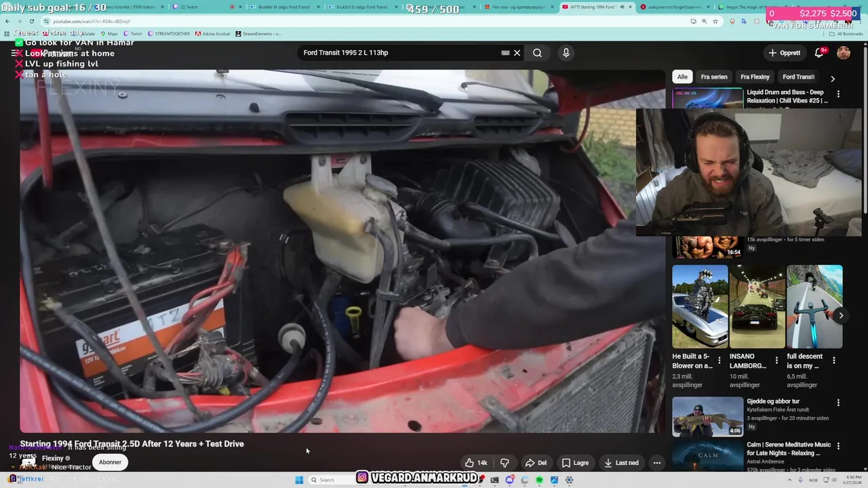Open the full descent bike short

pos(814,306)
